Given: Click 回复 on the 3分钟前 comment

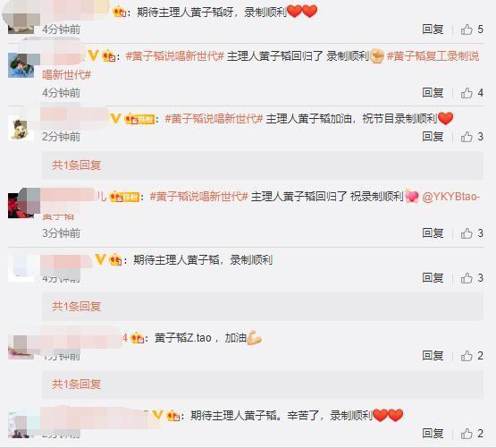Looking at the screenshot, I should click(x=433, y=233).
